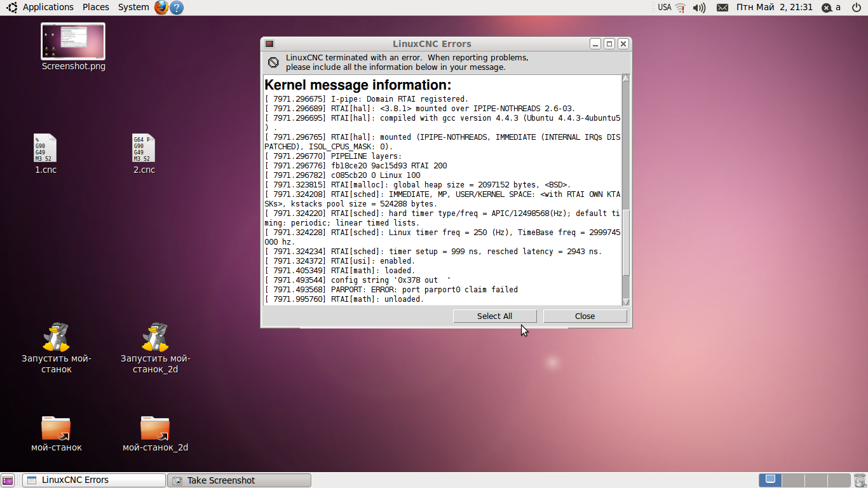Open the mail envelope indicator
The image size is (868, 488).
(x=722, y=8)
